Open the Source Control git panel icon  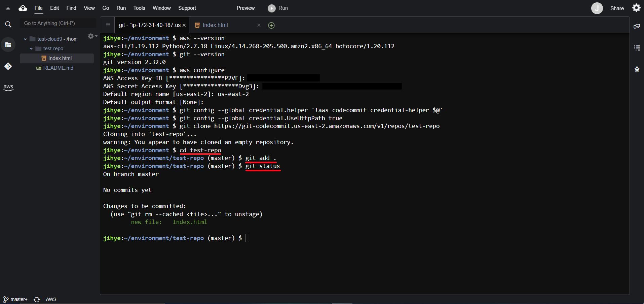[x=8, y=66]
